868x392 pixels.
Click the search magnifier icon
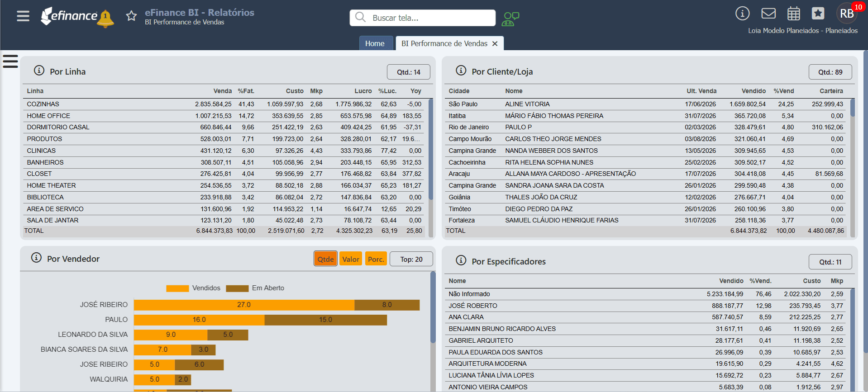tap(360, 17)
